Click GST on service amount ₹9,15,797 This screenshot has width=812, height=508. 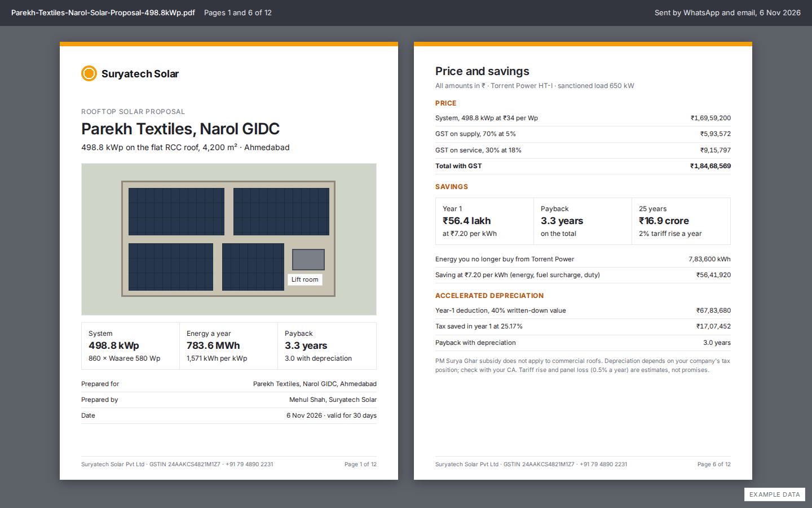tap(716, 150)
